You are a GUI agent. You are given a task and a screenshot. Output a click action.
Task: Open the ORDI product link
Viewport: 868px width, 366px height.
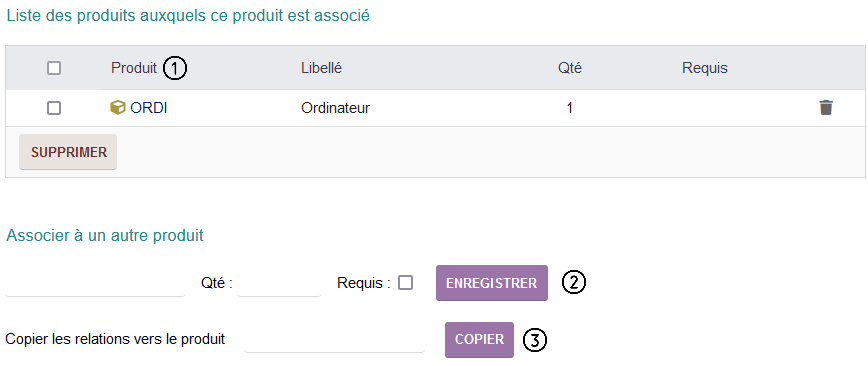coord(149,108)
